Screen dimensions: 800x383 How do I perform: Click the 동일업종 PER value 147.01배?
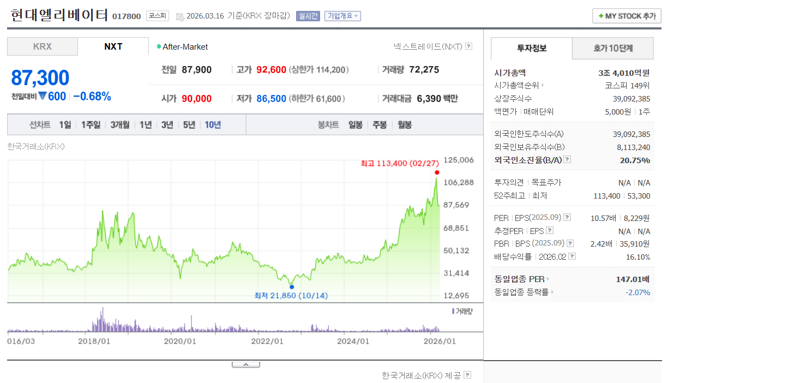(633, 279)
